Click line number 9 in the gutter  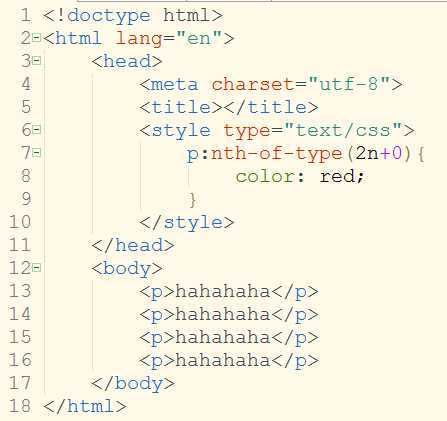click(x=26, y=199)
